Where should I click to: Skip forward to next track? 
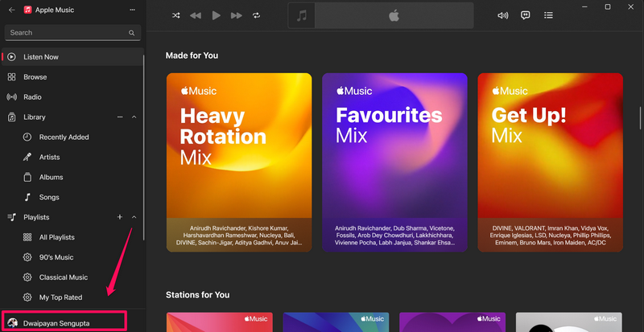tap(236, 15)
